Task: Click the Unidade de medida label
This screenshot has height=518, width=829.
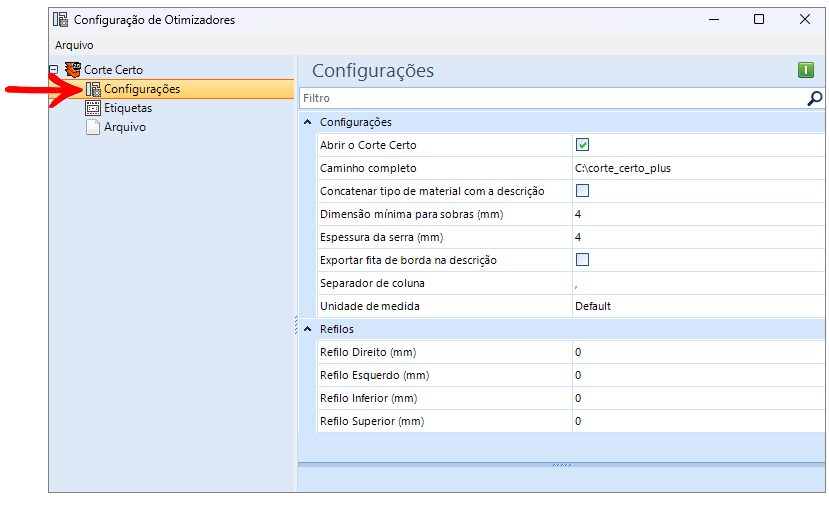Action: (370, 306)
